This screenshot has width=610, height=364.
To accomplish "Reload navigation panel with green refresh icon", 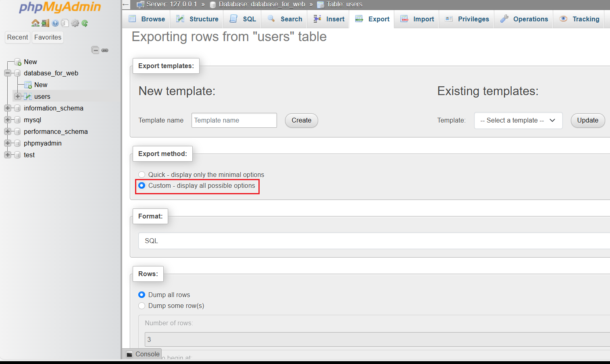I will (85, 23).
